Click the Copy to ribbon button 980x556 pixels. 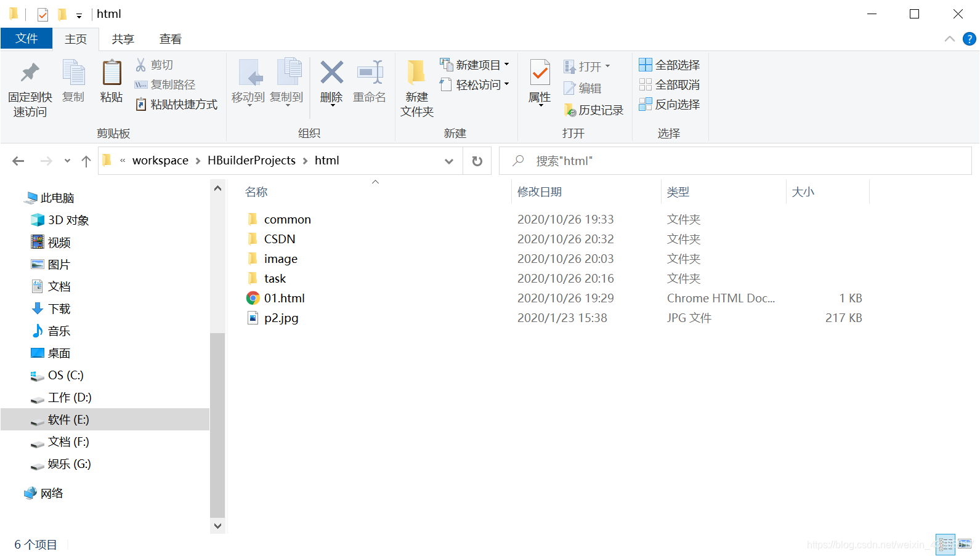(x=286, y=83)
